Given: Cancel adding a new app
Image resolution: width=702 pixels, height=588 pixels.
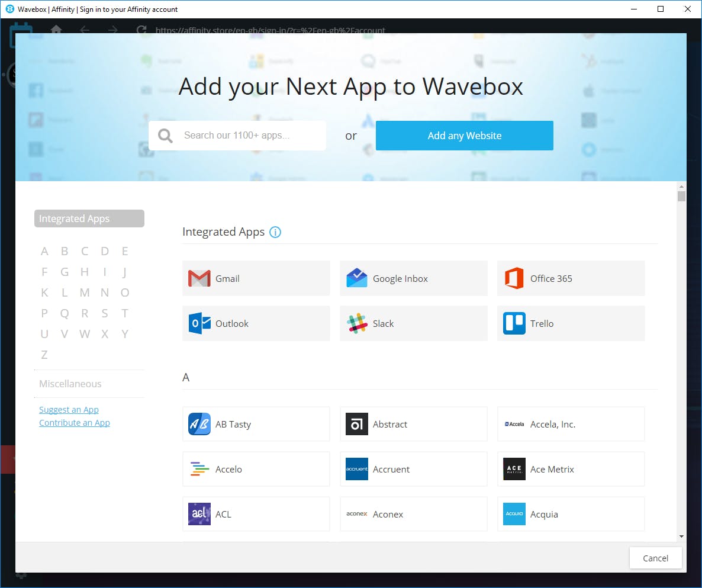Looking at the screenshot, I should pos(655,558).
